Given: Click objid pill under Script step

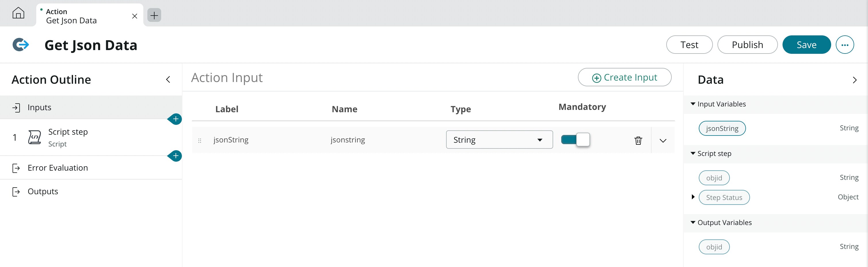Looking at the screenshot, I should point(714,178).
